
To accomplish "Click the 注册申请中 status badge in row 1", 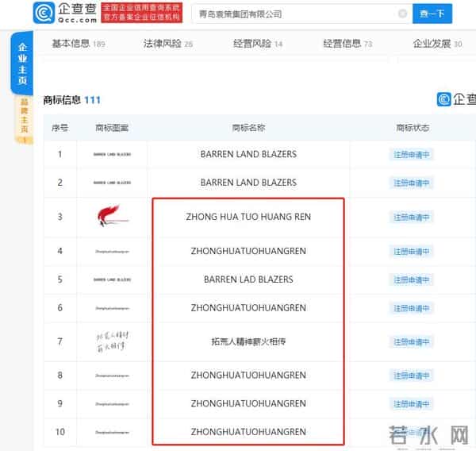I will 412,155.
